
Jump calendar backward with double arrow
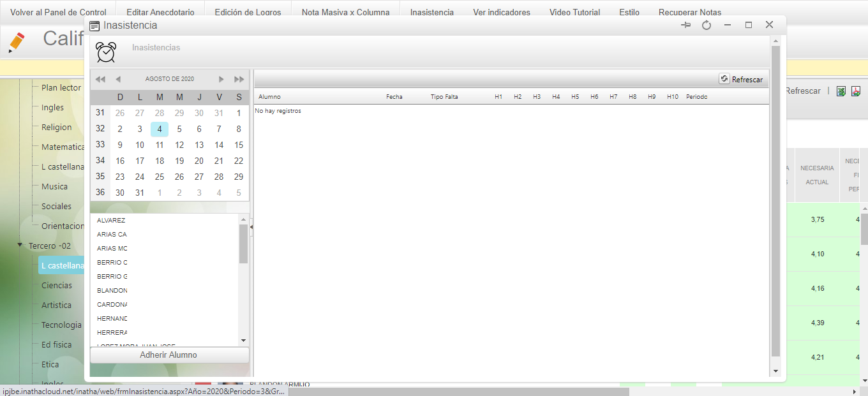[x=100, y=79]
